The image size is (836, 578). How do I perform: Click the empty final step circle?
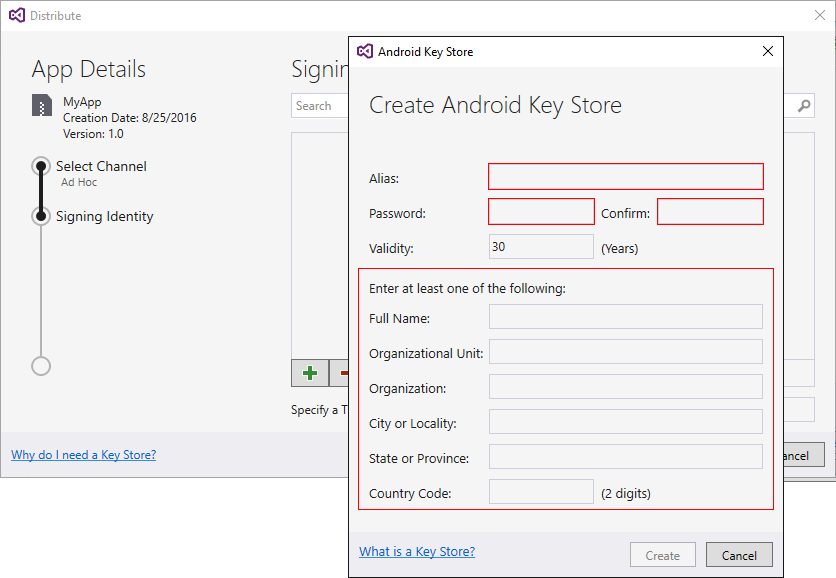click(41, 366)
